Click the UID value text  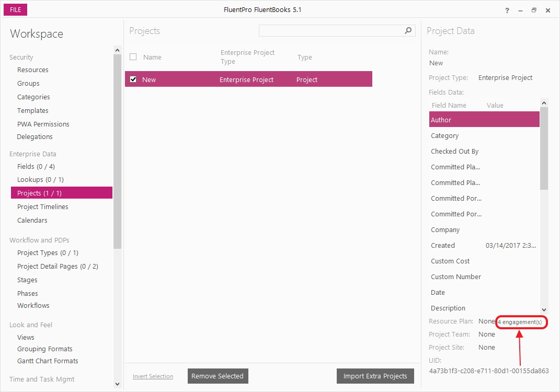tap(489, 371)
